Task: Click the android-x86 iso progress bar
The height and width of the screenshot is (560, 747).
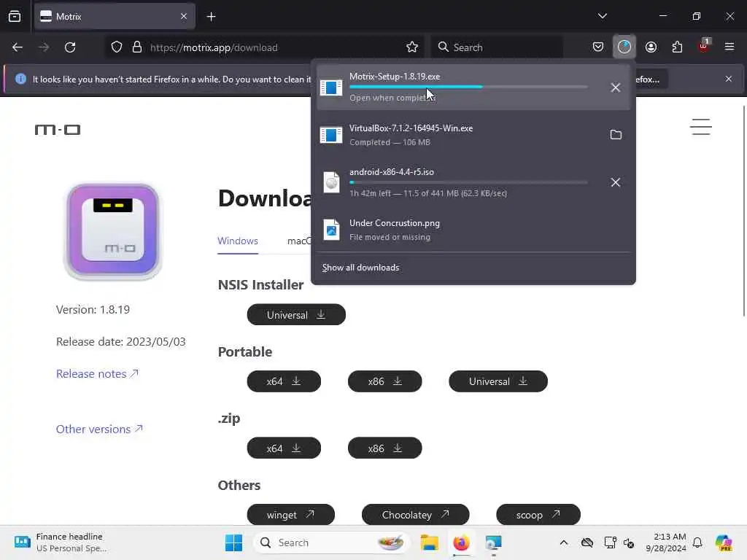Action: 468,182
